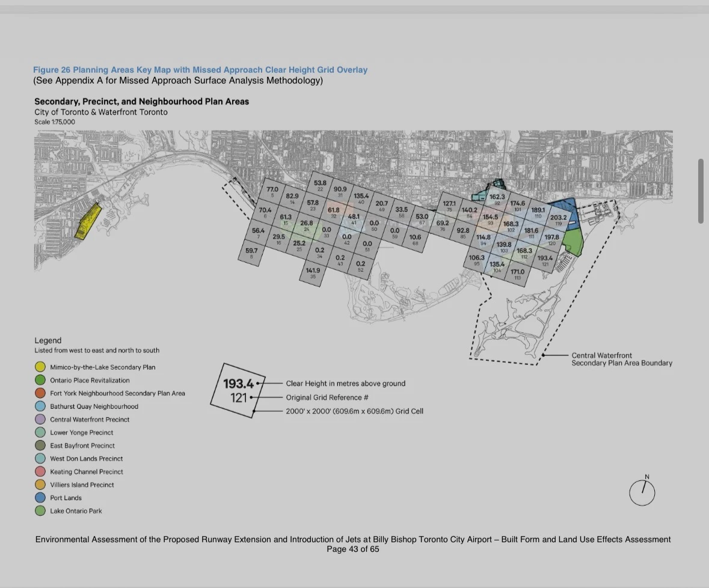Select the Bathurst Quay Neighbourhood legend circle
This screenshot has width=709, height=588.
click(x=40, y=406)
